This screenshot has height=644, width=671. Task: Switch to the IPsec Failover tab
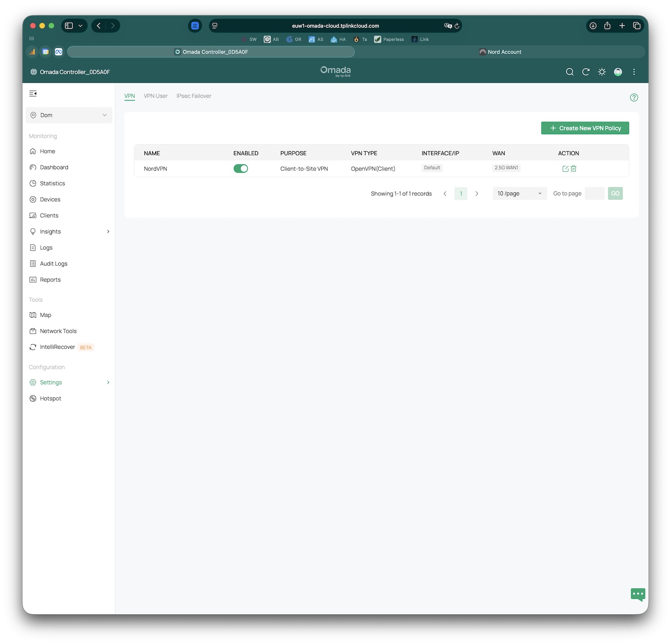pos(194,96)
